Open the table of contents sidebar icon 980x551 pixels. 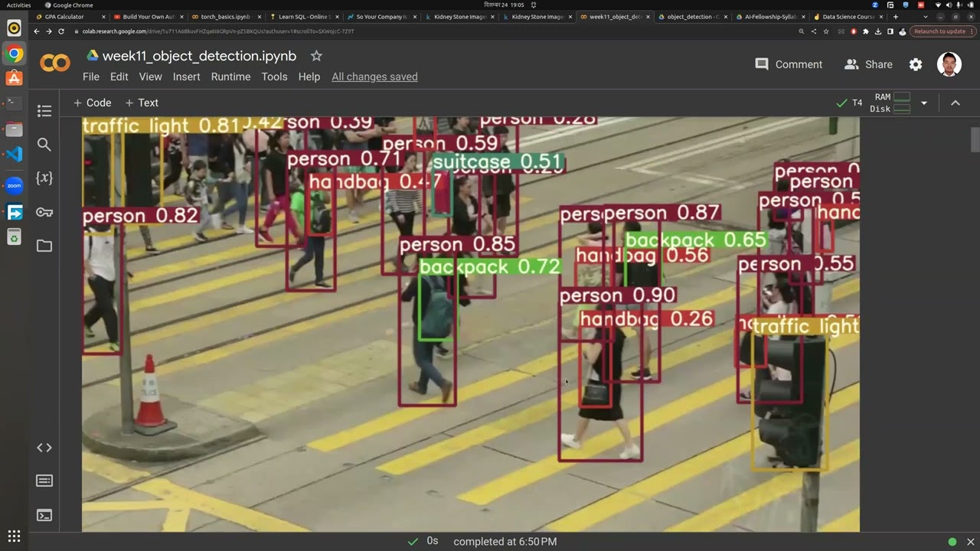pos(44,111)
